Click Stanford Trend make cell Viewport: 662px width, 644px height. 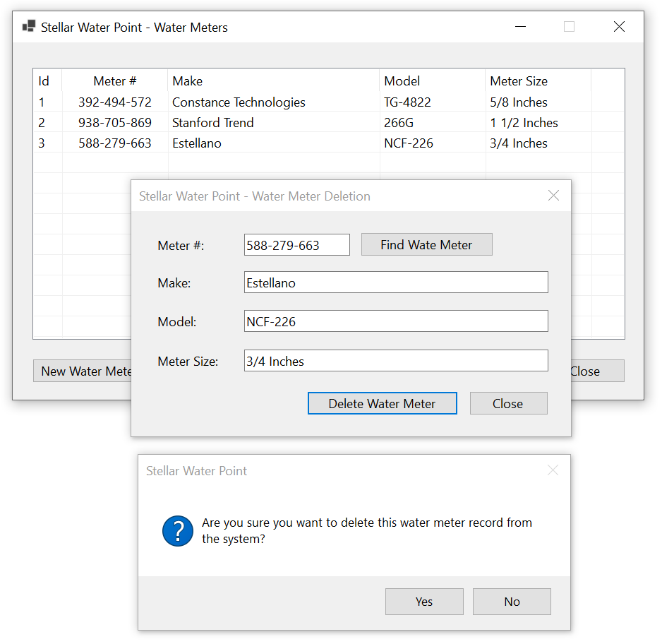(x=213, y=122)
